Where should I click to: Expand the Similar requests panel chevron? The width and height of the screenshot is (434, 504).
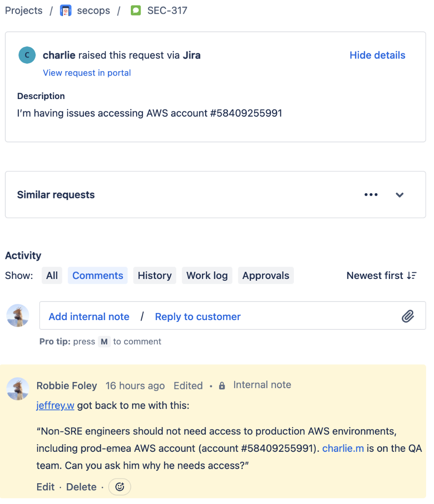pyautogui.click(x=399, y=195)
